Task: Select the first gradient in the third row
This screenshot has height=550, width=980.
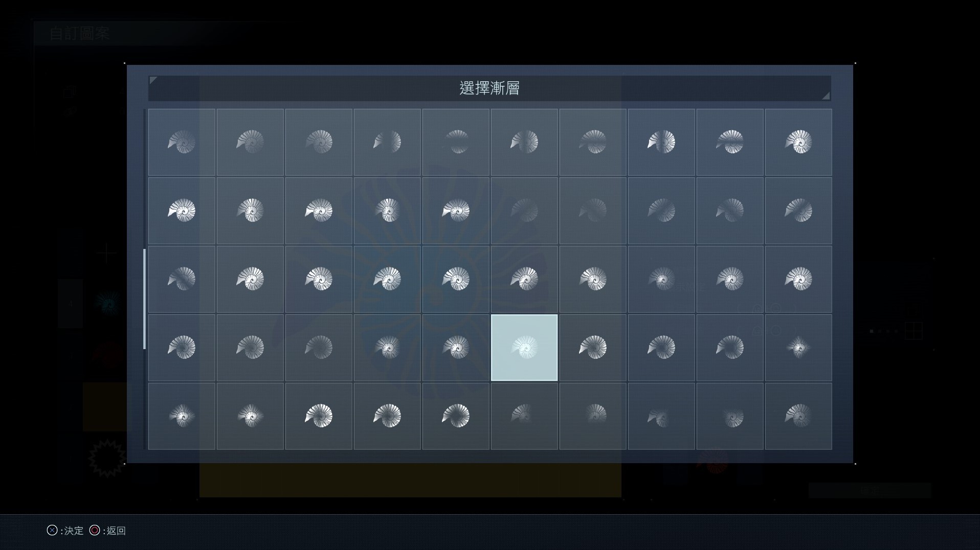Action: point(182,279)
